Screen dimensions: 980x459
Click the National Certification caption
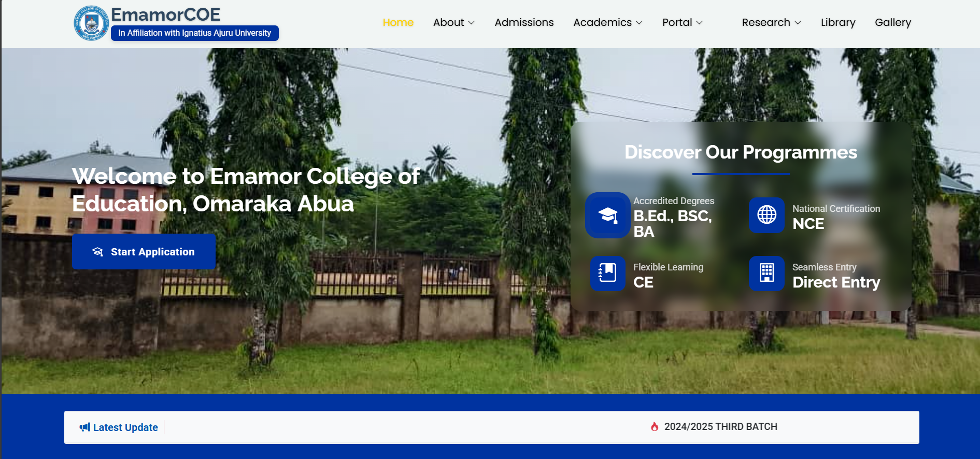[836, 209]
